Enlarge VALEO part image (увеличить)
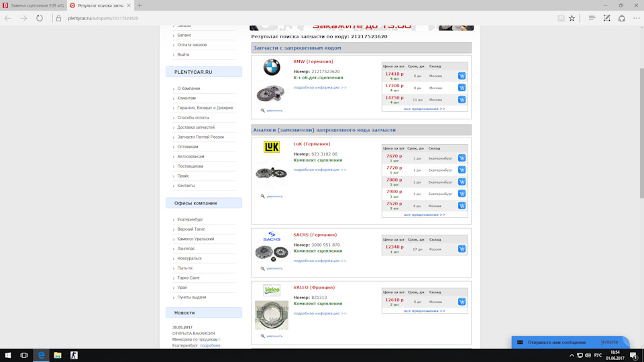Image resolution: width=644 pixels, height=362 pixels. tap(274, 336)
